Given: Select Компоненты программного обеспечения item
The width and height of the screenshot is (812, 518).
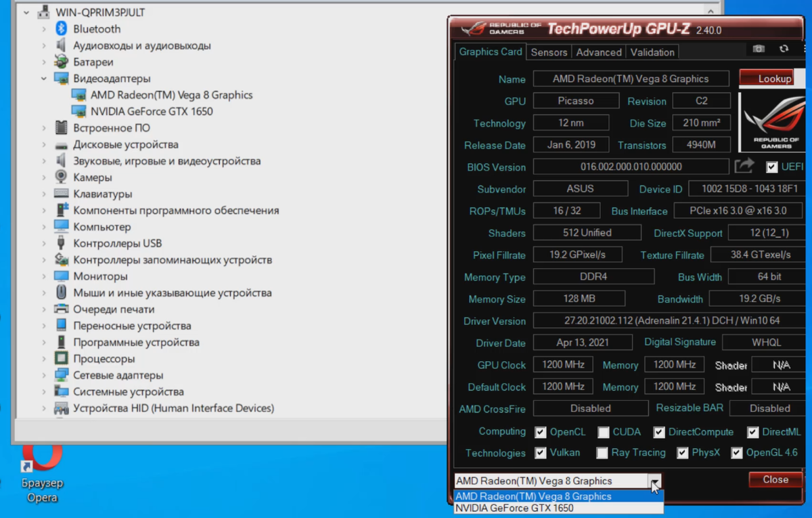Looking at the screenshot, I should pos(176,211).
